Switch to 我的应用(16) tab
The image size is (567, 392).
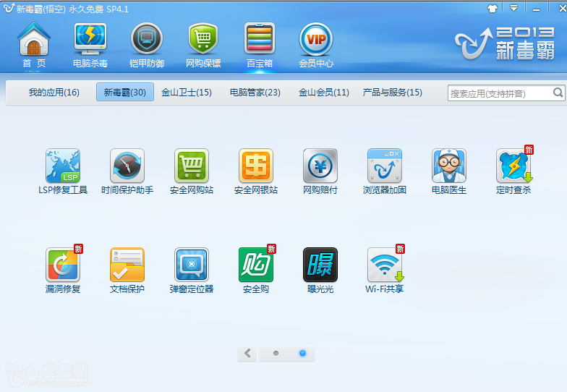click(x=54, y=93)
